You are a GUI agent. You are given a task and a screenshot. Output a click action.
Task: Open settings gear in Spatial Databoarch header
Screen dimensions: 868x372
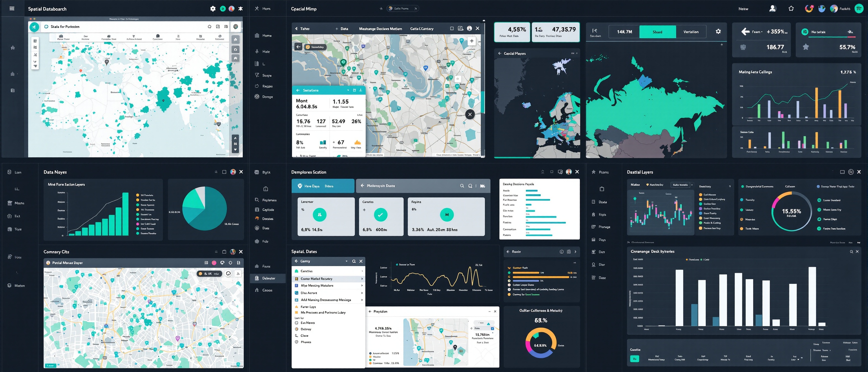coord(213,9)
